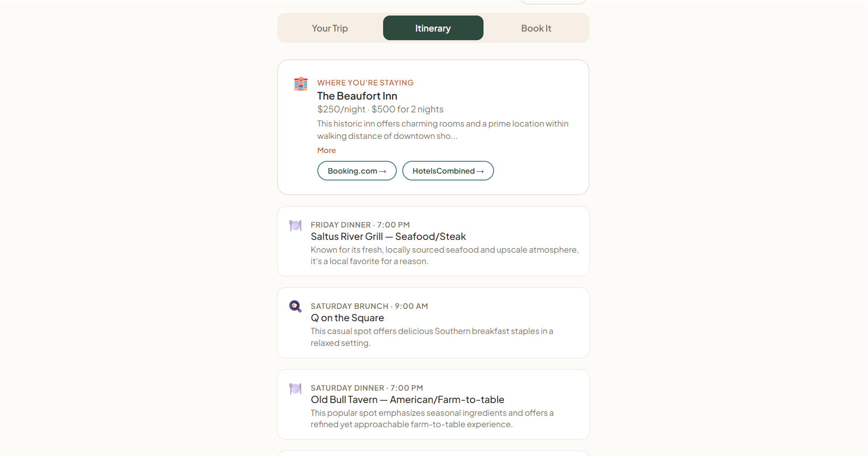Select the Itinerary tab
This screenshot has width=868, height=456.
coord(433,28)
